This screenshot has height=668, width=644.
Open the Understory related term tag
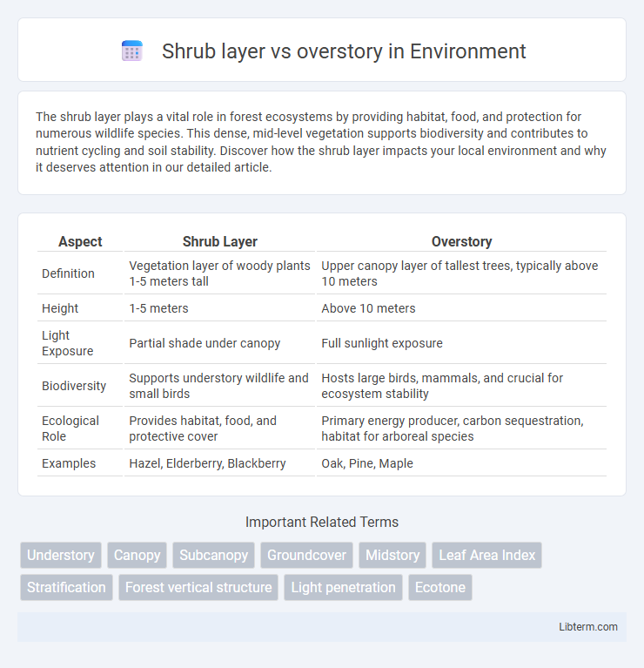click(x=61, y=555)
